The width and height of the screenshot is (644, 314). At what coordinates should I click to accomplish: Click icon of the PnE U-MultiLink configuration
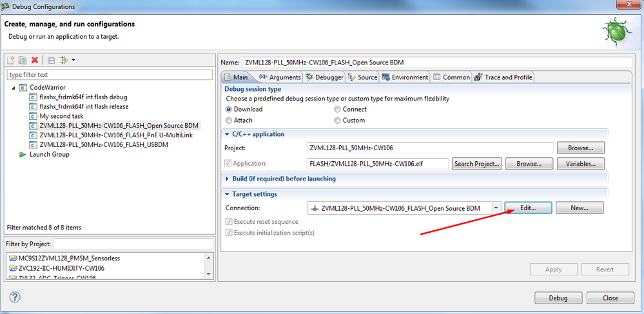33,135
